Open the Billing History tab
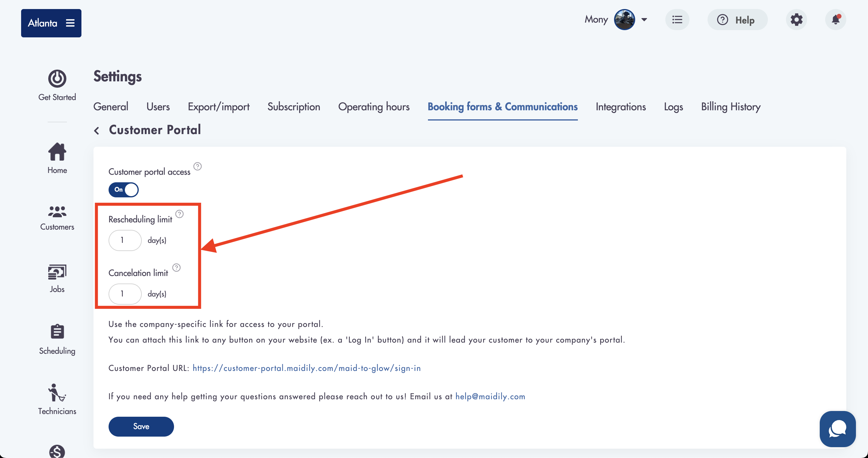 731,107
